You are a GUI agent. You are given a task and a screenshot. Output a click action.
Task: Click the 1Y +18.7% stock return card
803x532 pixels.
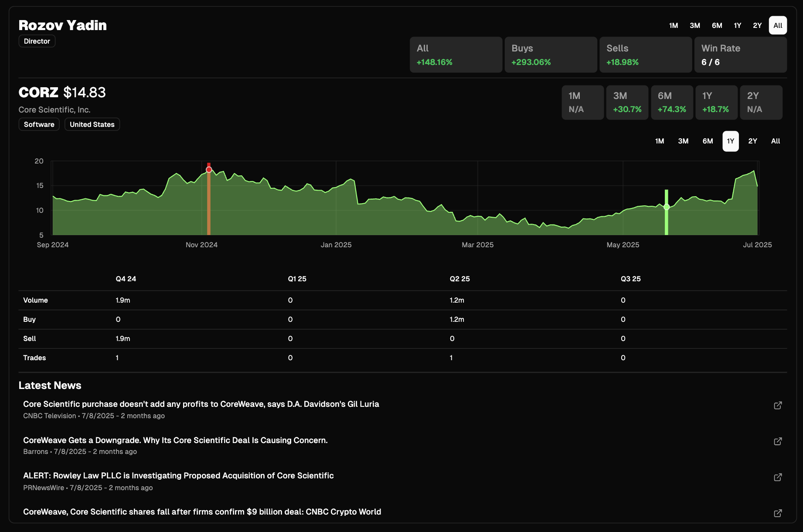717,102
